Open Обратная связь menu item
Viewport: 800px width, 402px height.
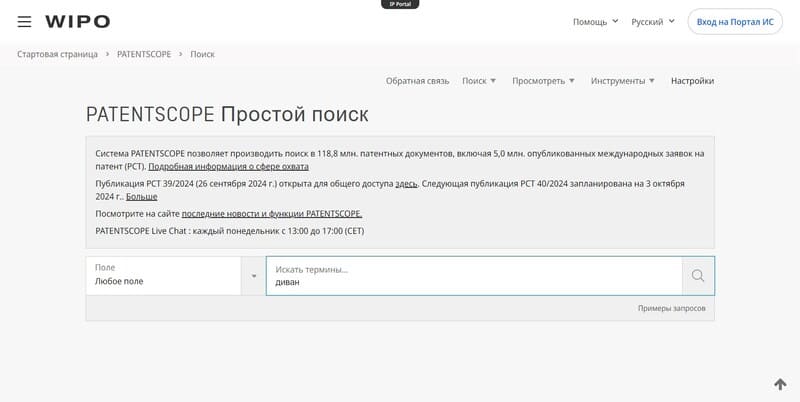[x=417, y=81]
